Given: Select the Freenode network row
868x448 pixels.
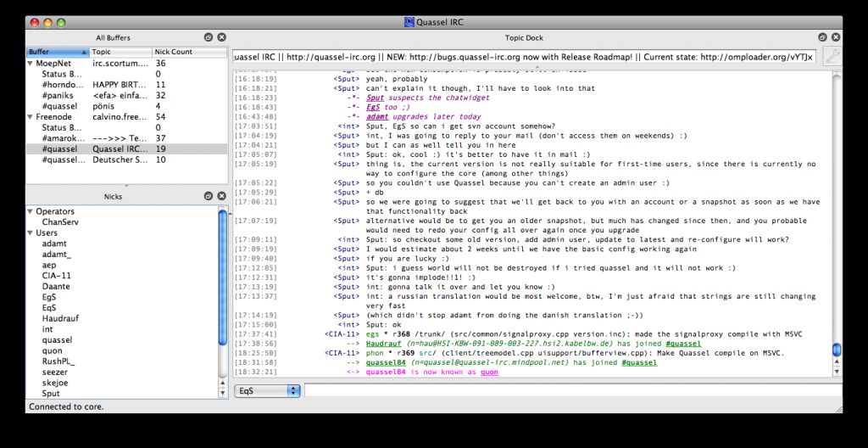Looking at the screenshot, I should pos(127,117).
